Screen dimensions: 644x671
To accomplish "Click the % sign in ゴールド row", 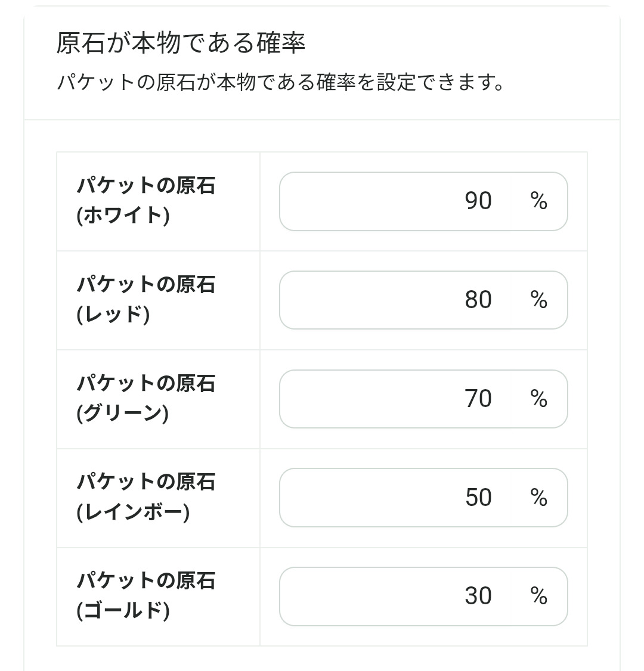I will coord(538,596).
